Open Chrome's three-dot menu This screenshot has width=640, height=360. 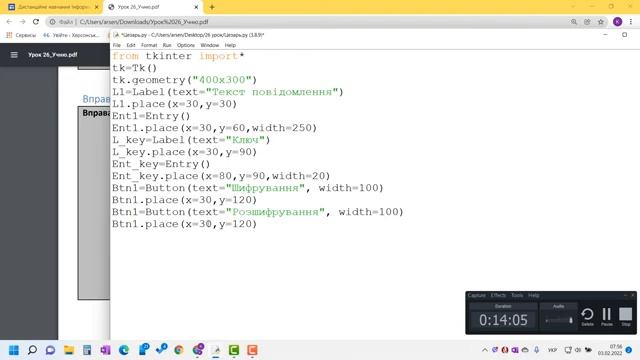point(631,22)
